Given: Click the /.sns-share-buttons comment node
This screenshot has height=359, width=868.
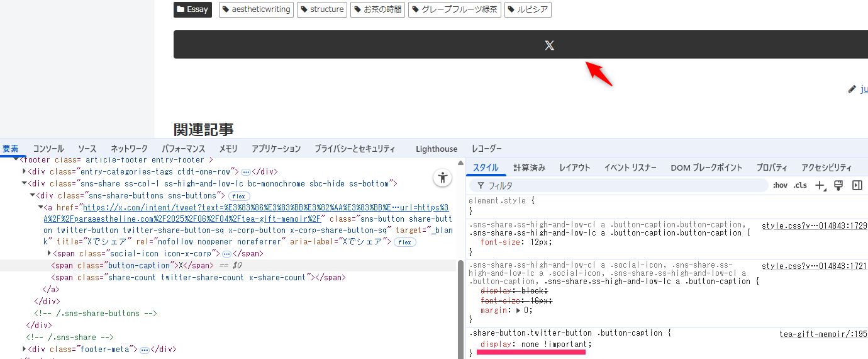Looking at the screenshot, I should click(95, 313).
